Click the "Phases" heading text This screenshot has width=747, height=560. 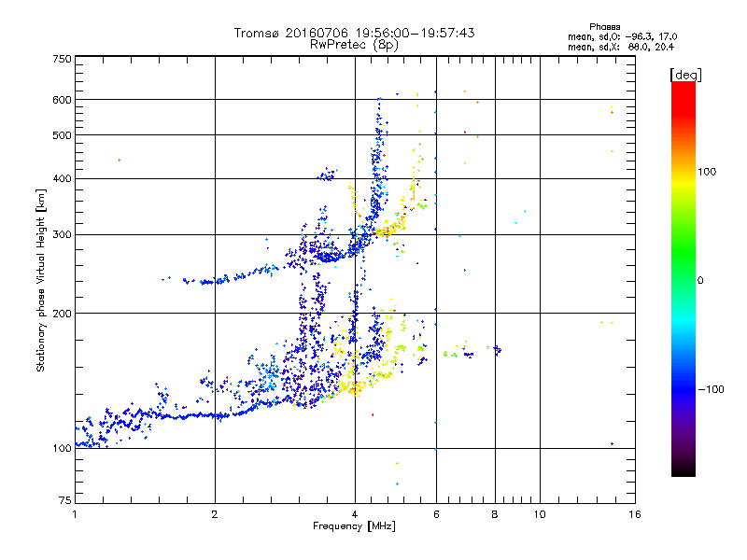tap(604, 27)
